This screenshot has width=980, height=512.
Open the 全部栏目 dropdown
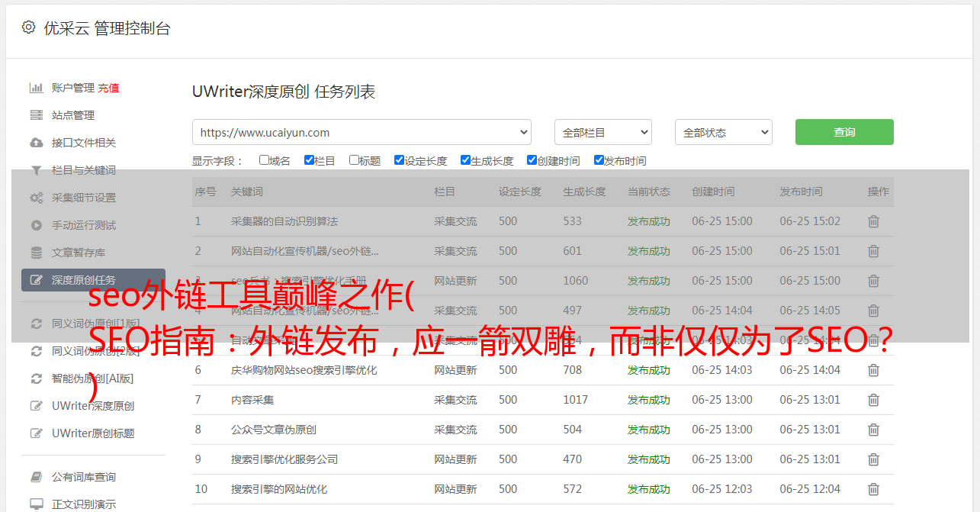602,132
